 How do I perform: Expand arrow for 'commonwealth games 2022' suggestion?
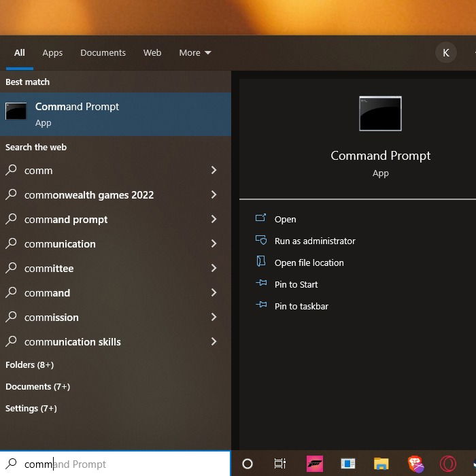[x=214, y=194]
